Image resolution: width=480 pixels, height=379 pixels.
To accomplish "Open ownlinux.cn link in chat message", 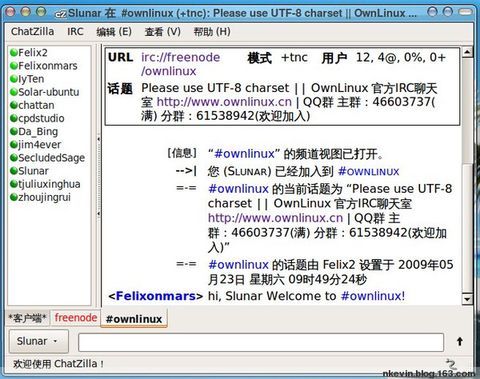I will tap(275, 218).
